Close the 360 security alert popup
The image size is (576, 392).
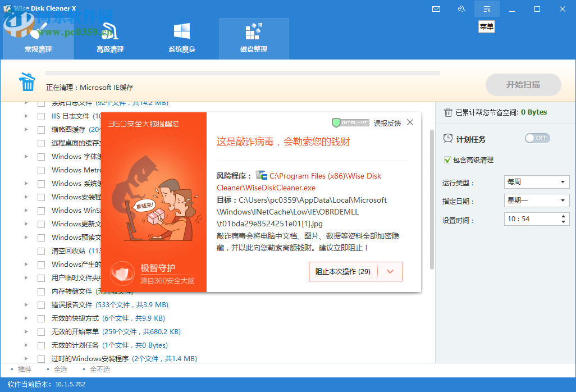pos(410,122)
